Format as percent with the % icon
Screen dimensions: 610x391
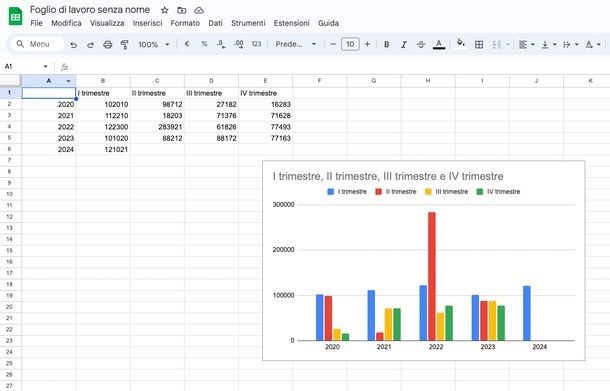click(204, 44)
